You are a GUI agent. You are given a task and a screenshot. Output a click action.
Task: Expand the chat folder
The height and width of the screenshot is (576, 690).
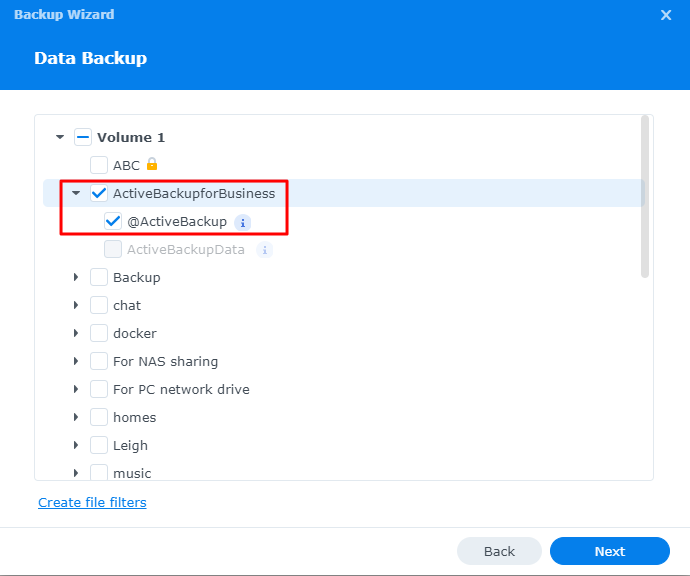(x=75, y=305)
